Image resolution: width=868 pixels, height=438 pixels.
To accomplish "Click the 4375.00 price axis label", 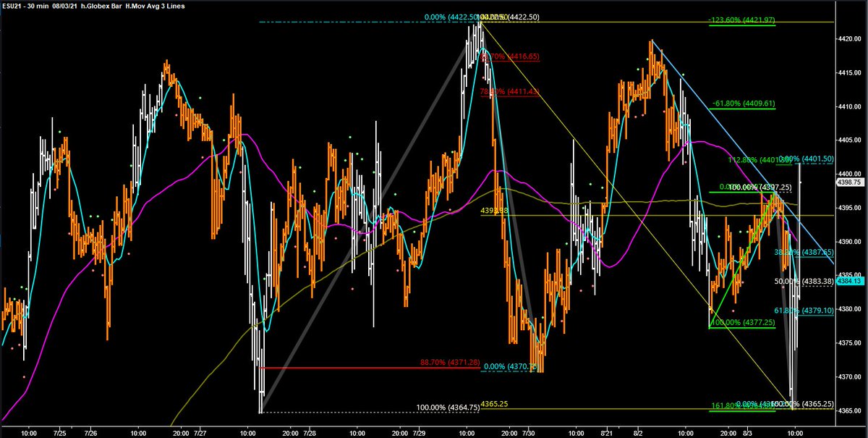I will (851, 343).
